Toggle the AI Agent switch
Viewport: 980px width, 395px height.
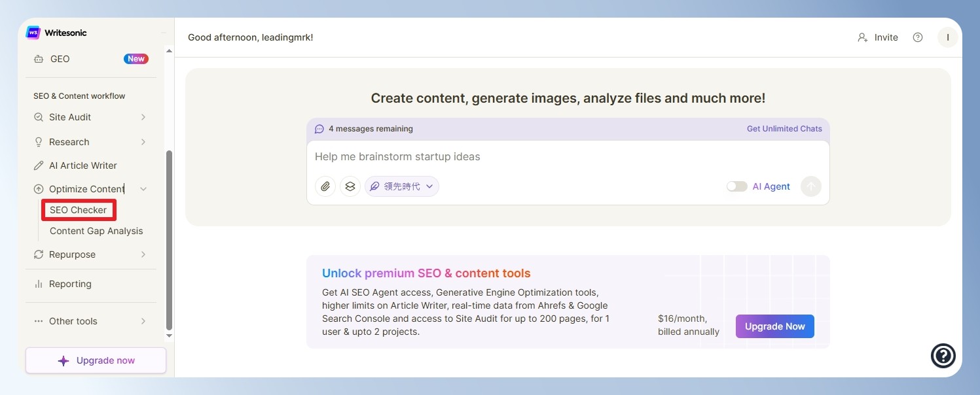coord(736,186)
